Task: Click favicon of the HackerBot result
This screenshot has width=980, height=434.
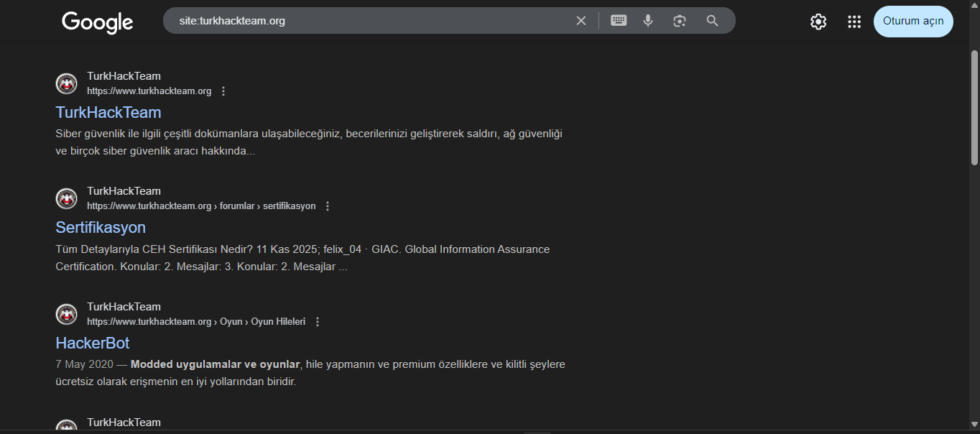Action: coord(67,314)
